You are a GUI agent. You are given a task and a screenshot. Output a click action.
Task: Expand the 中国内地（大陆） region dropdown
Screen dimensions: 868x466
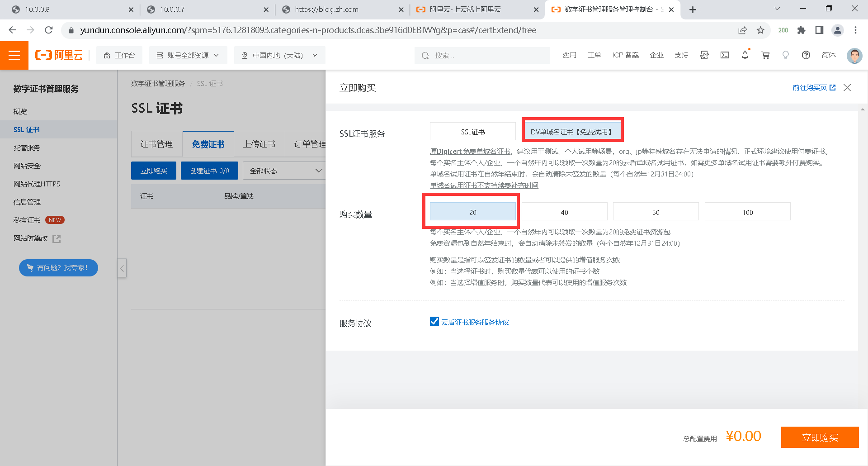pos(279,55)
